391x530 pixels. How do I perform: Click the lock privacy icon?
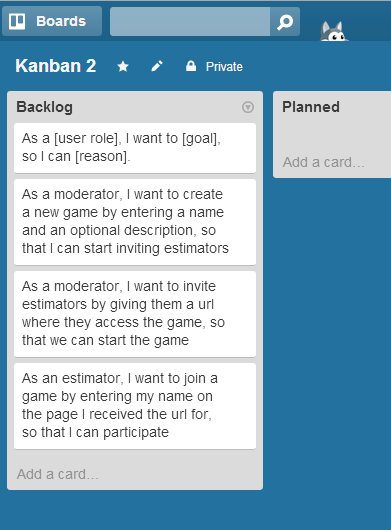(x=191, y=66)
